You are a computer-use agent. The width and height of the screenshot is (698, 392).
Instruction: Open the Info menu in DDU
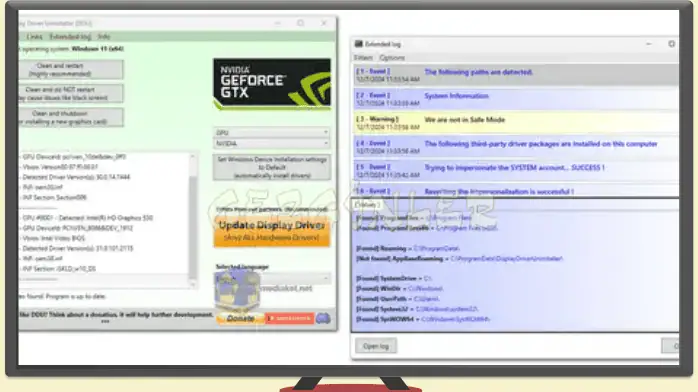pos(104,36)
